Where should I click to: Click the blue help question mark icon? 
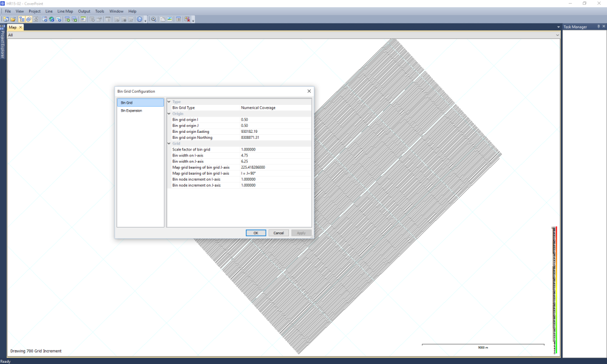(x=140, y=19)
